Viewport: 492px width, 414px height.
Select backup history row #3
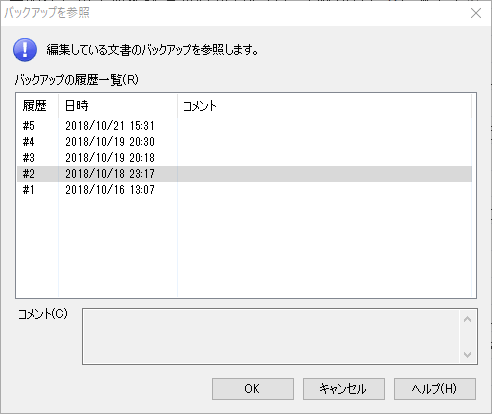244,158
